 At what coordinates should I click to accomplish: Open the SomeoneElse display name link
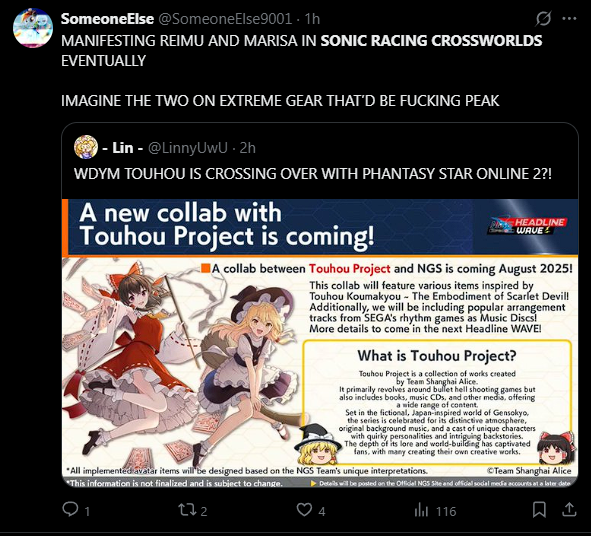point(107,18)
